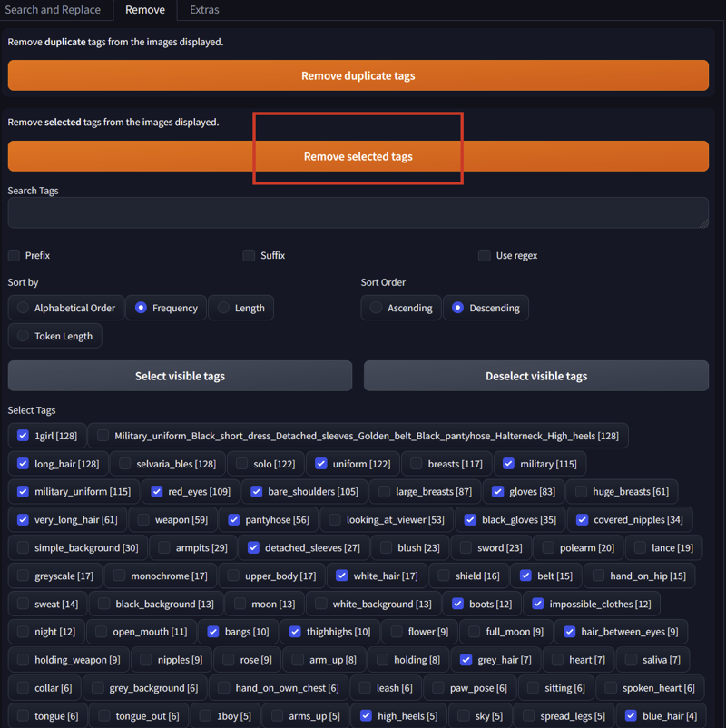Click Deselect visible tags button
This screenshot has height=728, width=726.
(x=536, y=376)
